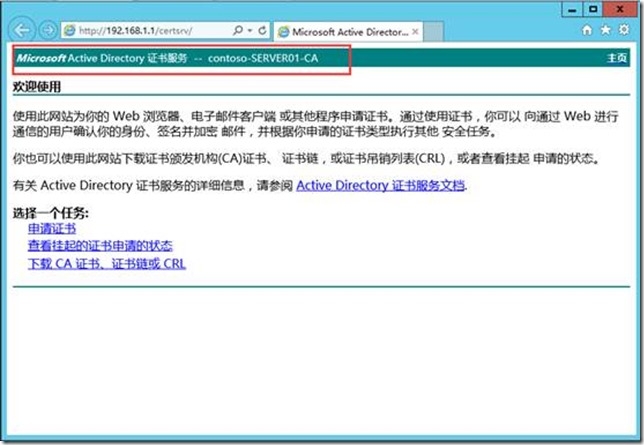Click the 申请证书 link
644x445 pixels.
[x=52, y=228]
